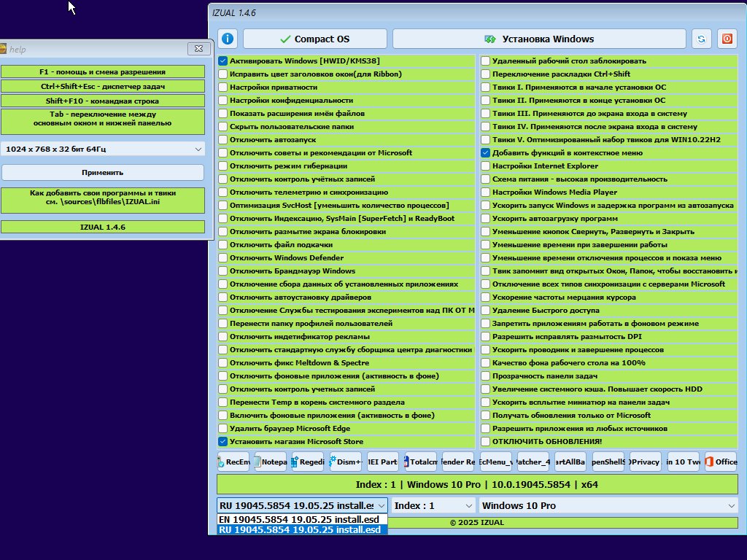Image resolution: width=747 pixels, height=560 pixels.
Task: Toggle Удалить браузер Microsoft Edge checkbox
Action: pyautogui.click(x=223, y=428)
